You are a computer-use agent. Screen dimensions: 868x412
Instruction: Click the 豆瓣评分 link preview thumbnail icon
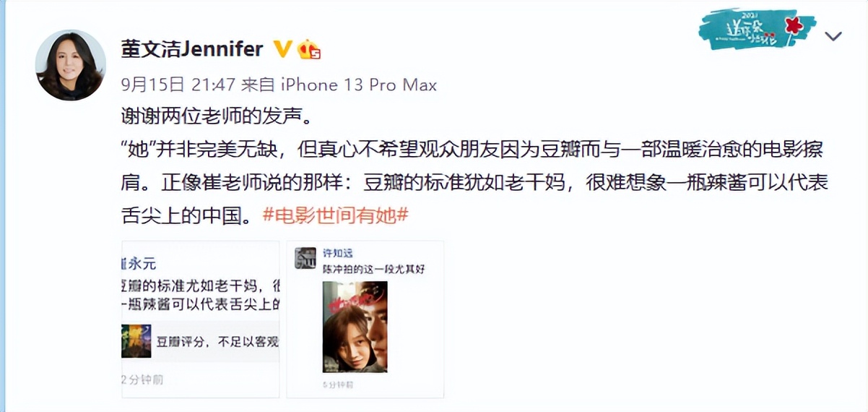136,341
